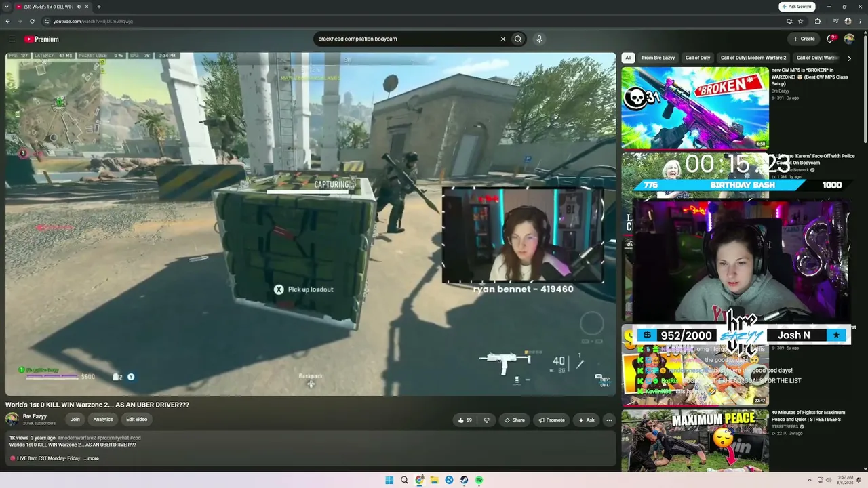Go to YouTube Premium home logo
The width and height of the screenshot is (868, 488).
42,39
